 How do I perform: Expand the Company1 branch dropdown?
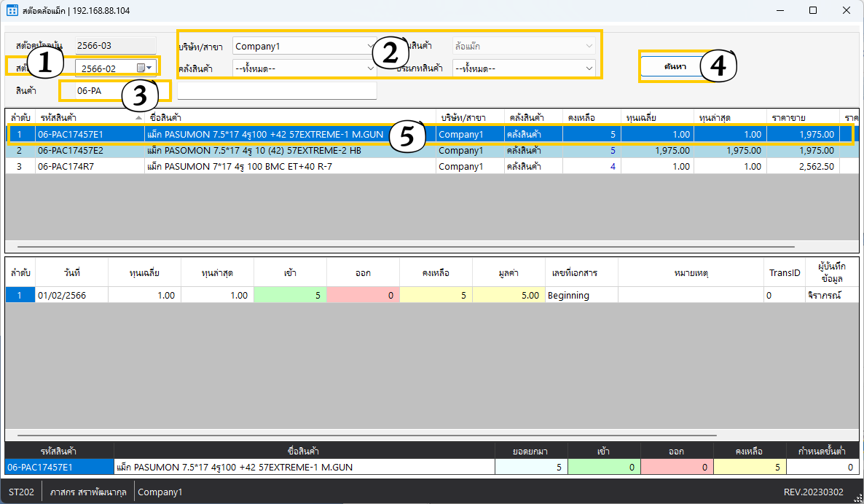[369, 46]
